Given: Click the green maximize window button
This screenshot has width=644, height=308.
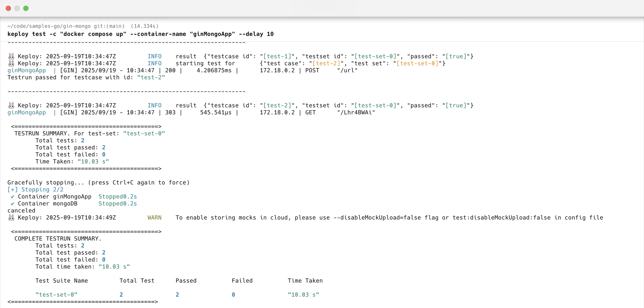Looking at the screenshot, I should click(26, 8).
